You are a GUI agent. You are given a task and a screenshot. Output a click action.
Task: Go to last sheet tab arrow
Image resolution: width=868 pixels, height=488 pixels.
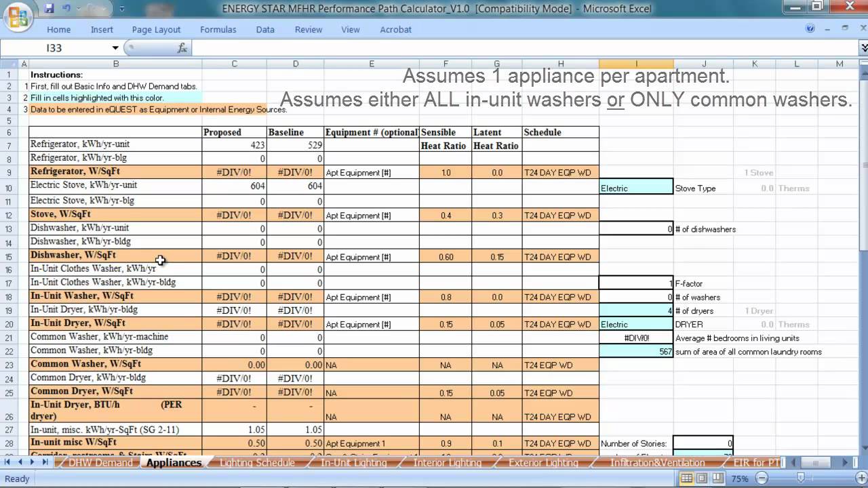(45, 462)
